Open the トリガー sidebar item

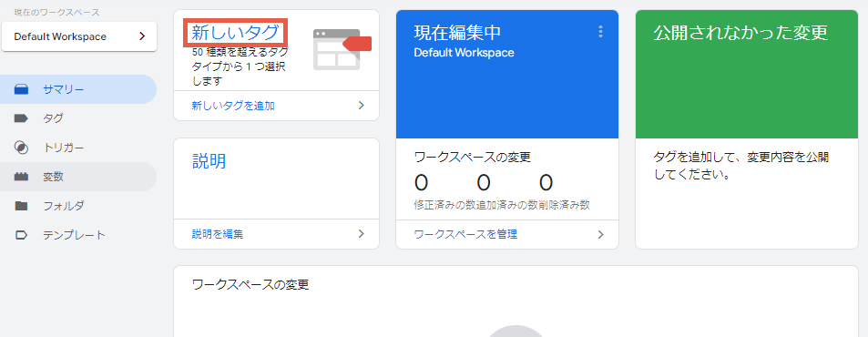[78, 148]
